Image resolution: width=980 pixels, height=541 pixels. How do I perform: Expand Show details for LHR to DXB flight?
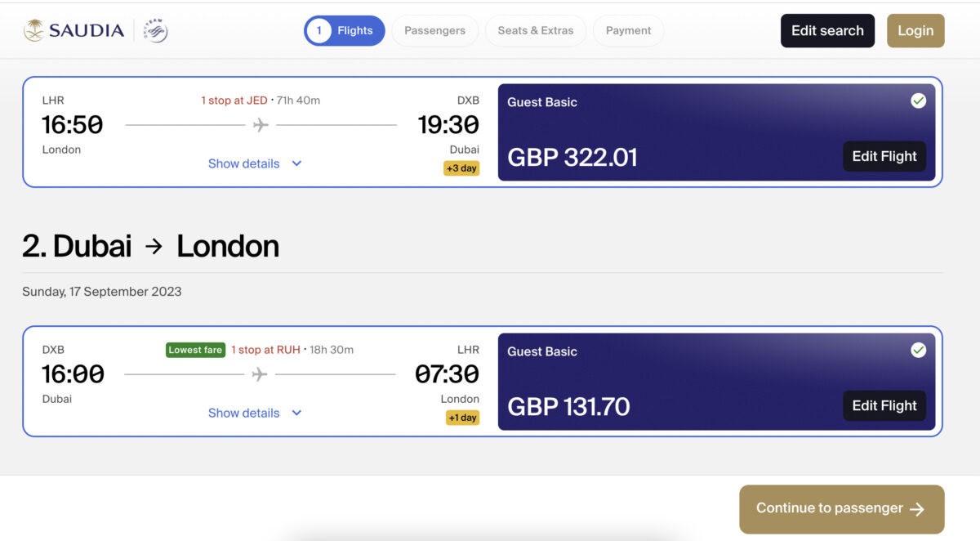tap(243, 163)
